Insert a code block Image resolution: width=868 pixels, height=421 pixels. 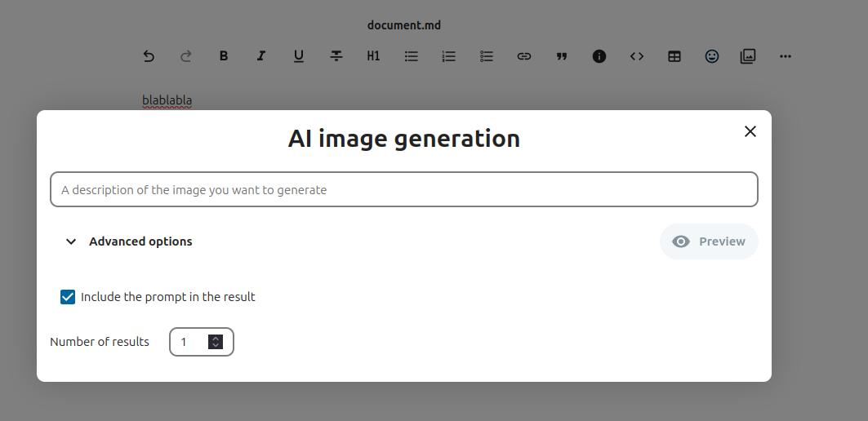pyautogui.click(x=637, y=56)
